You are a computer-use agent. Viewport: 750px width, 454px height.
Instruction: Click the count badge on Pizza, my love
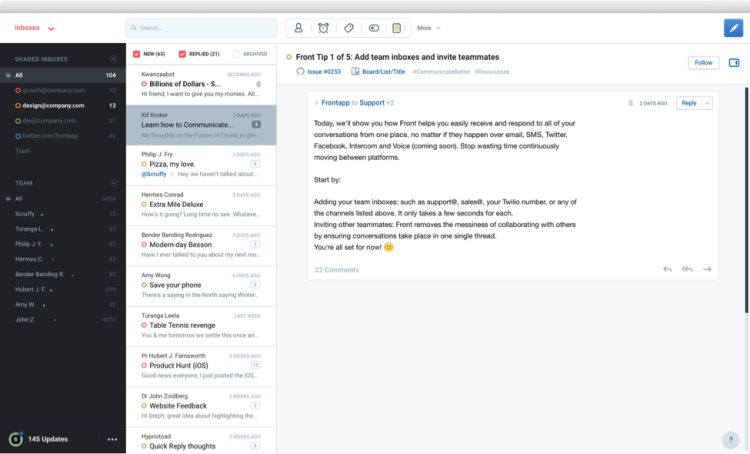(x=255, y=164)
